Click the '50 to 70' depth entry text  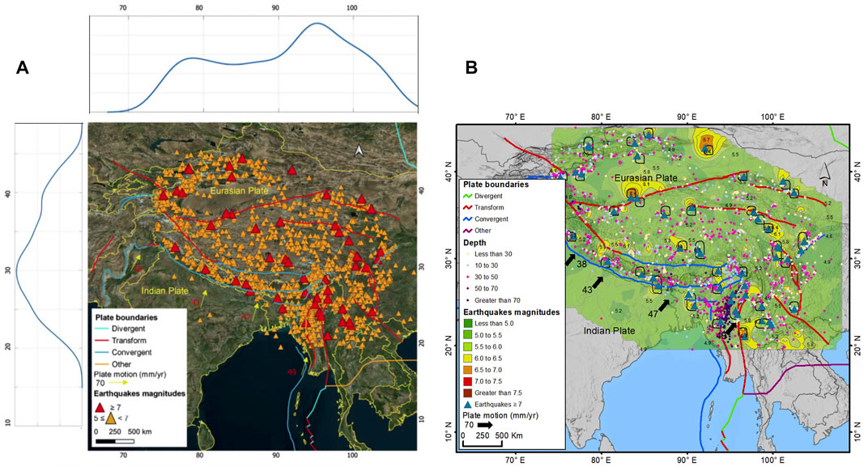click(x=487, y=289)
